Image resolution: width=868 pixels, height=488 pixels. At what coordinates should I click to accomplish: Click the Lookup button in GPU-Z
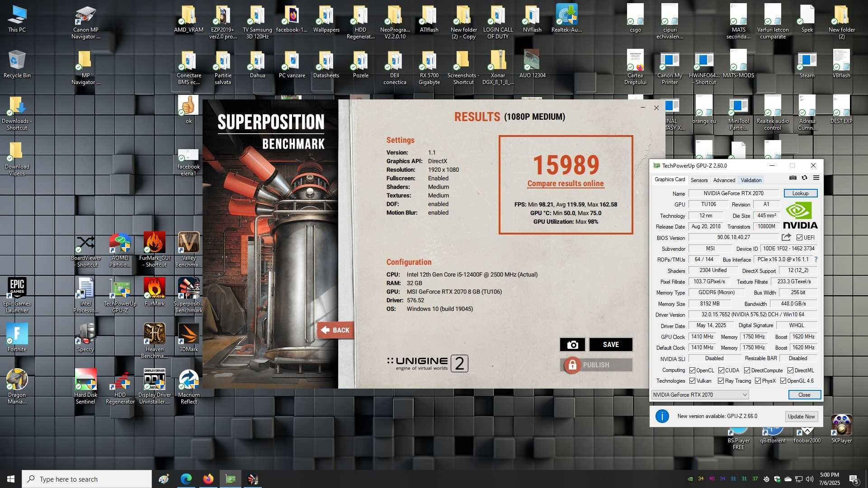click(x=800, y=193)
